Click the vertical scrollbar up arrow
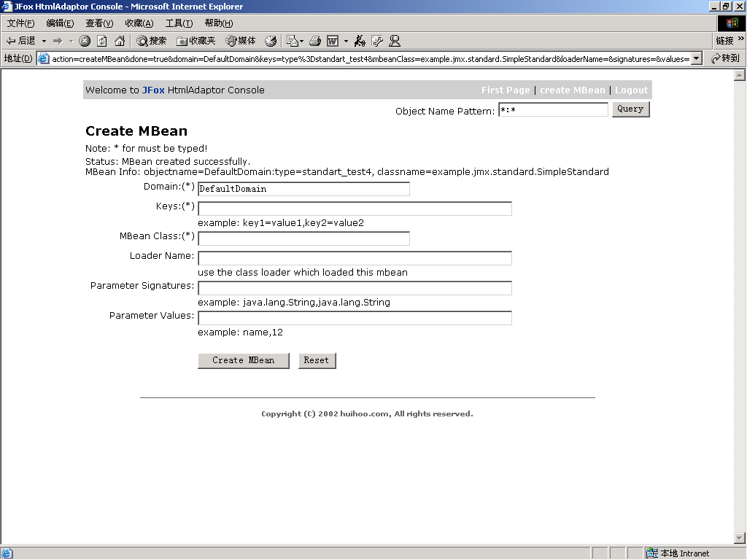 pyautogui.click(x=740, y=75)
